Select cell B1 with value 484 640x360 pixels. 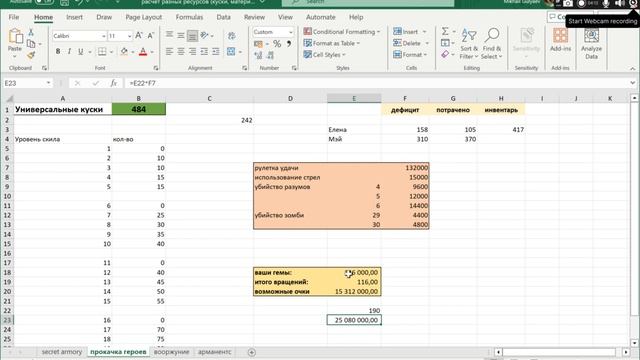pos(139,109)
